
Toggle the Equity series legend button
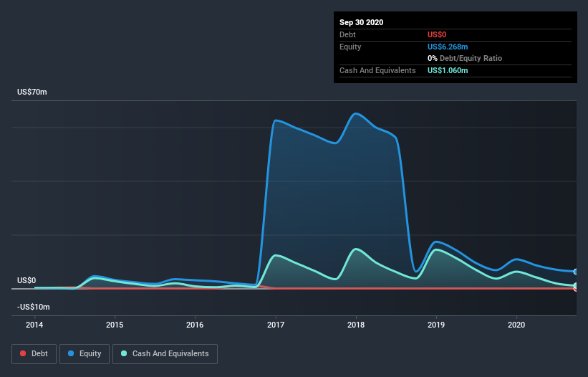(x=85, y=354)
